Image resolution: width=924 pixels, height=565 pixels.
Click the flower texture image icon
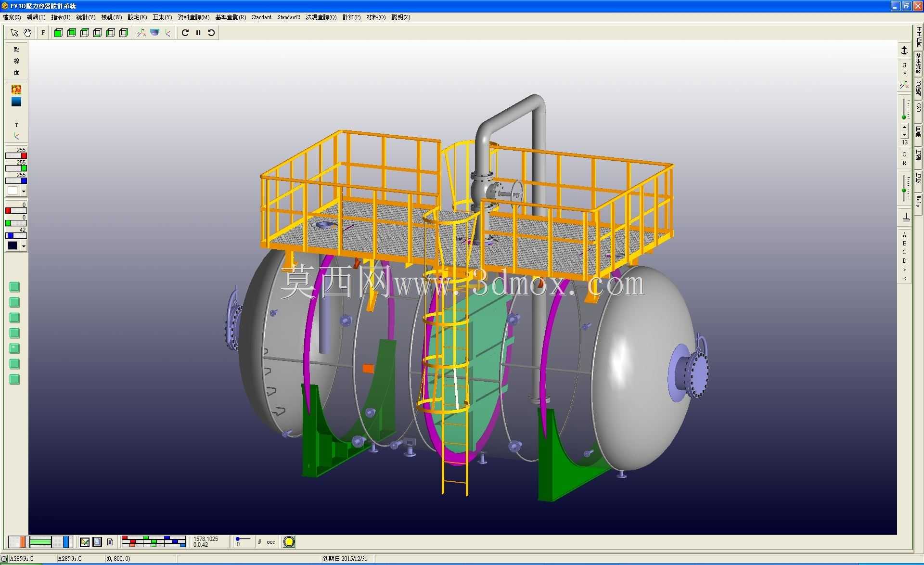16,90
